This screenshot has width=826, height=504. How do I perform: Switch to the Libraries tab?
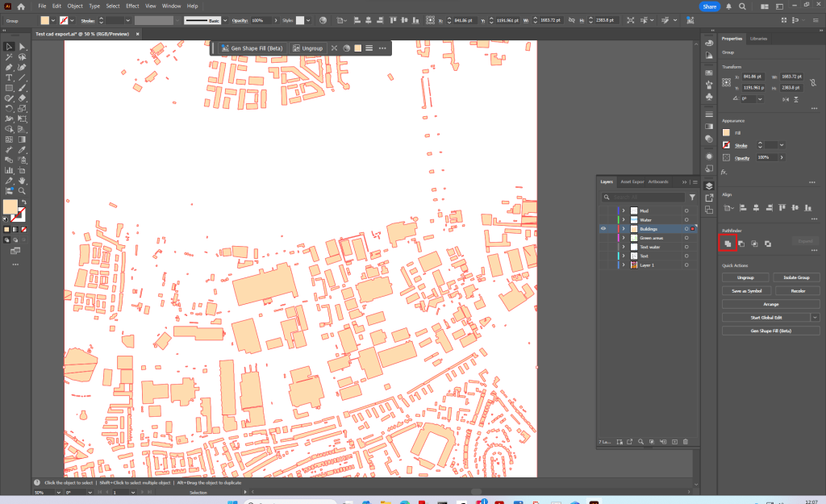coord(758,39)
